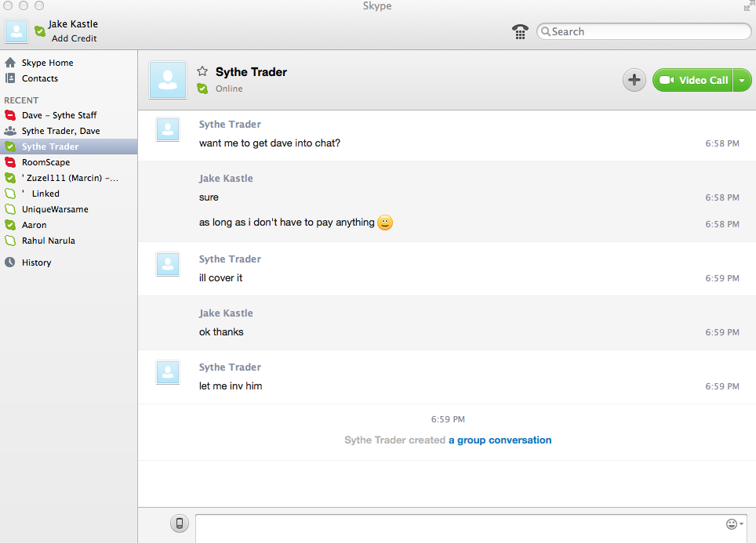The height and width of the screenshot is (543, 756).
Task: Click the Linked contact's offline status icon
Action: coord(10,194)
